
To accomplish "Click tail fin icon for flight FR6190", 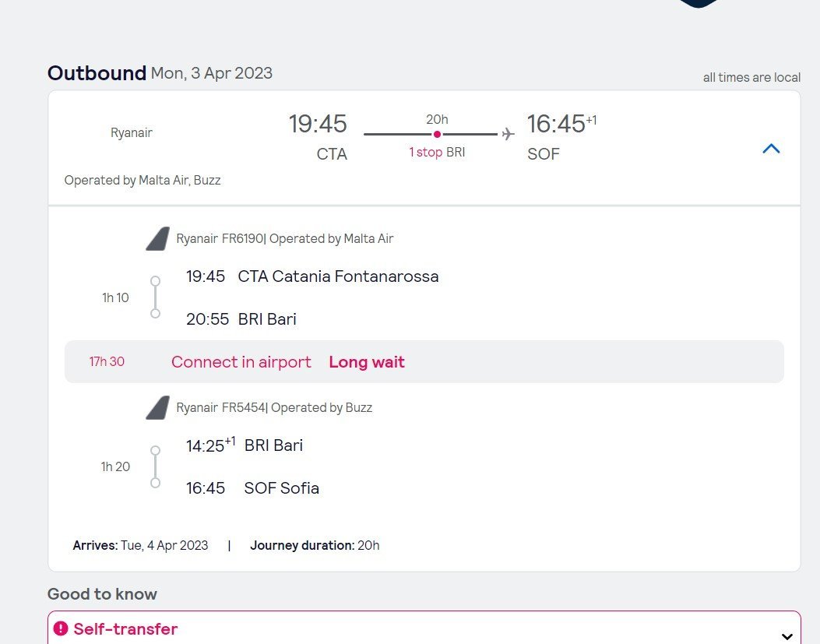I will click(157, 239).
